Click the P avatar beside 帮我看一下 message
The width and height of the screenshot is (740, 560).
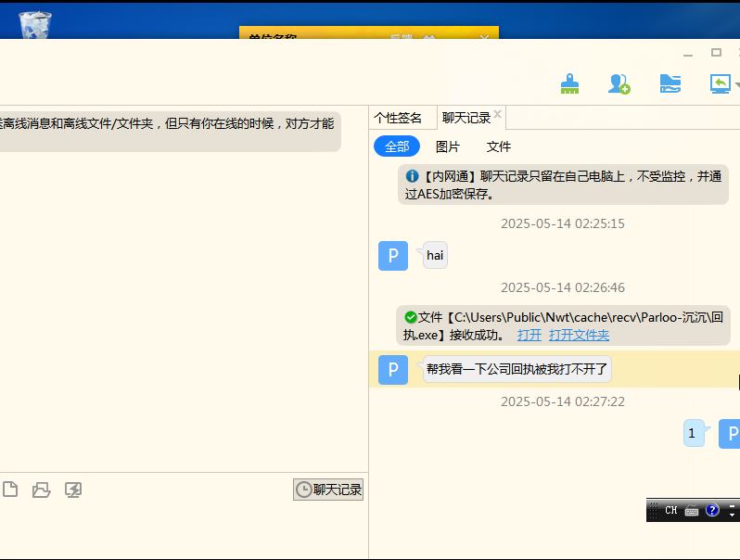[393, 370]
